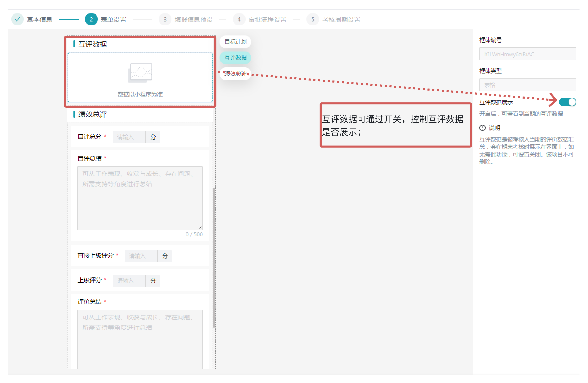Click the chart placeholder image in 互评数据
Screen dimensions: 588x383
coord(140,73)
